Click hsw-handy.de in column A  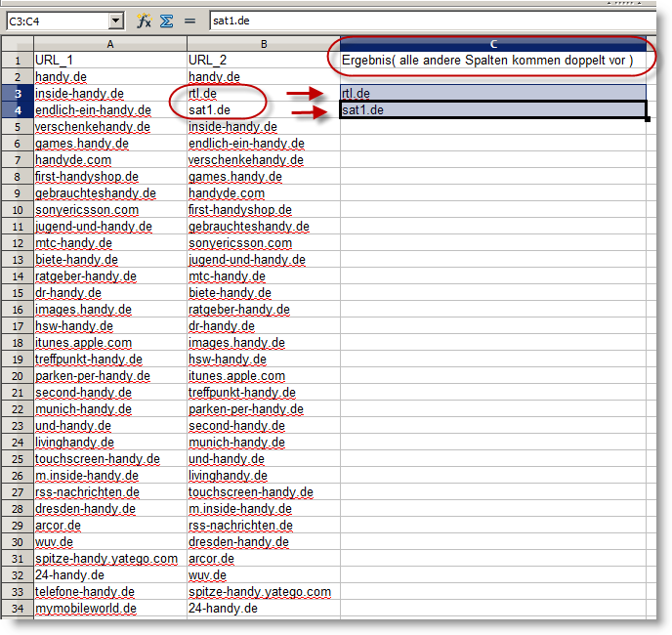coord(110,326)
